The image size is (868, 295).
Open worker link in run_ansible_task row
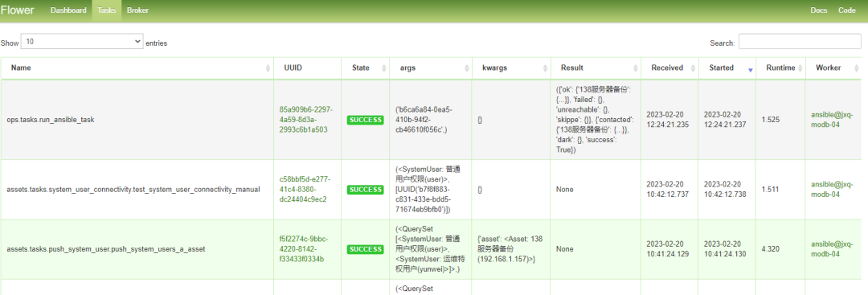tap(833, 120)
